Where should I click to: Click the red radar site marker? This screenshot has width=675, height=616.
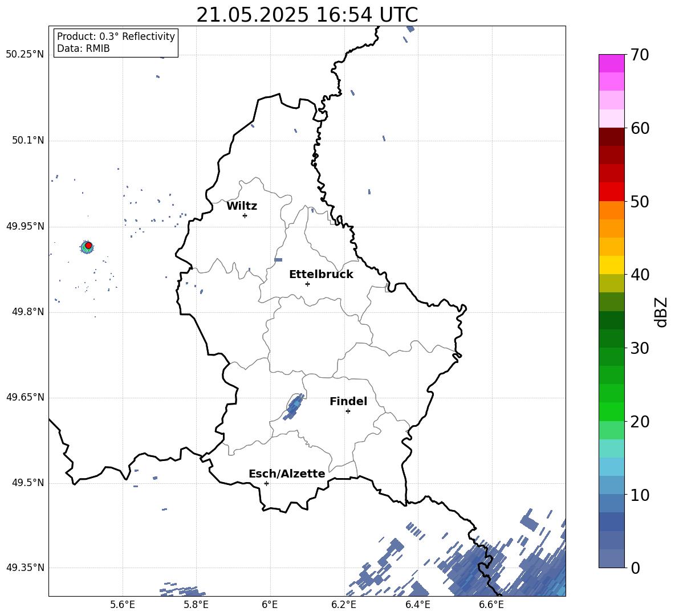point(88,246)
